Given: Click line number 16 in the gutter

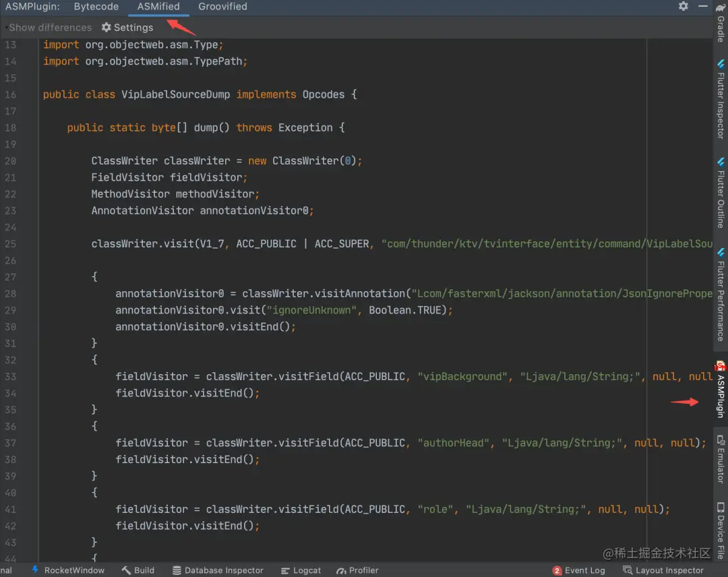Looking at the screenshot, I should (x=10, y=94).
